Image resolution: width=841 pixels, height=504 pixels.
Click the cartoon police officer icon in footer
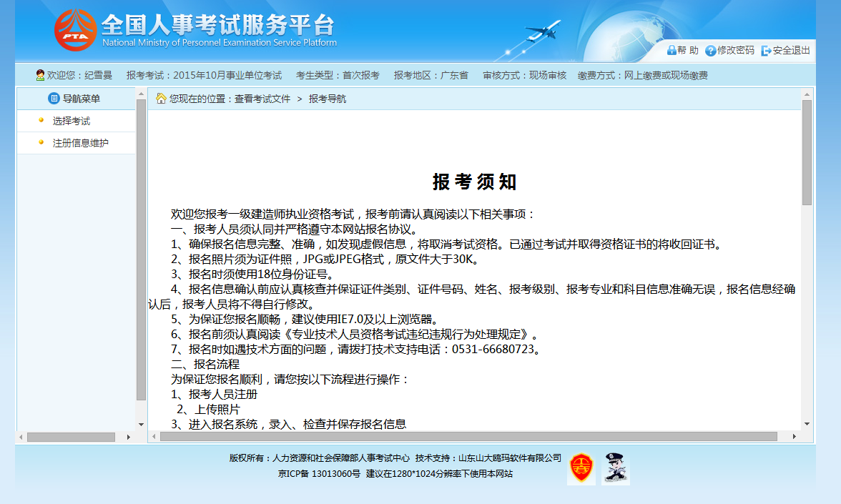click(x=616, y=468)
